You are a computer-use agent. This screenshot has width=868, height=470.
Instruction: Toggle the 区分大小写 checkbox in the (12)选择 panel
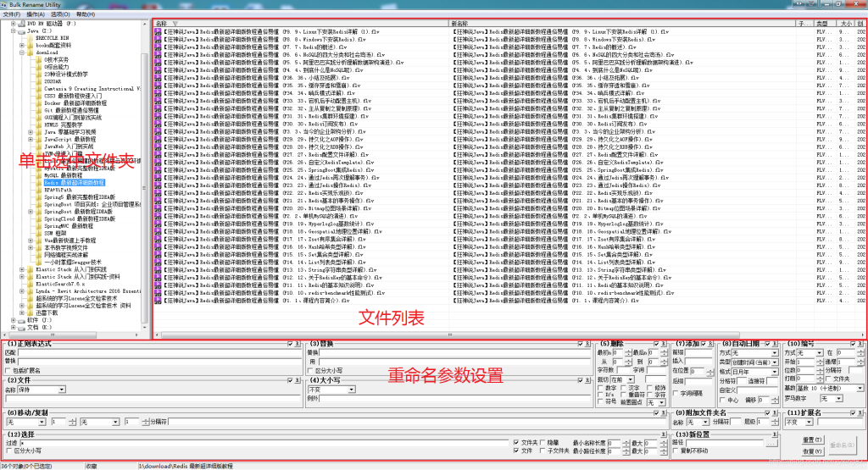click(x=8, y=451)
